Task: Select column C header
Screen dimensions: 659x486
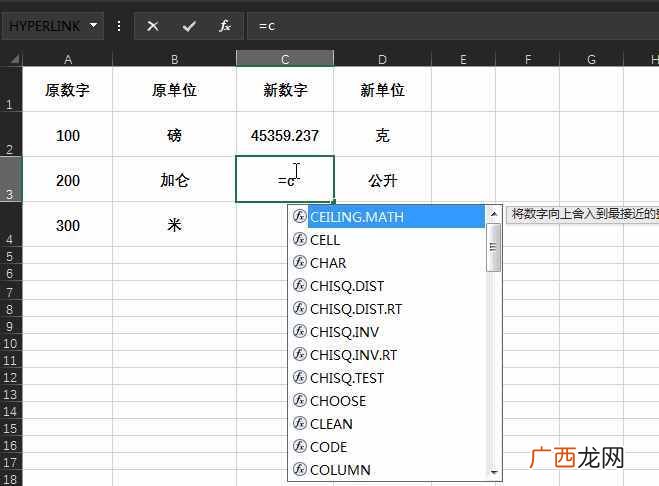Action: tap(285, 59)
